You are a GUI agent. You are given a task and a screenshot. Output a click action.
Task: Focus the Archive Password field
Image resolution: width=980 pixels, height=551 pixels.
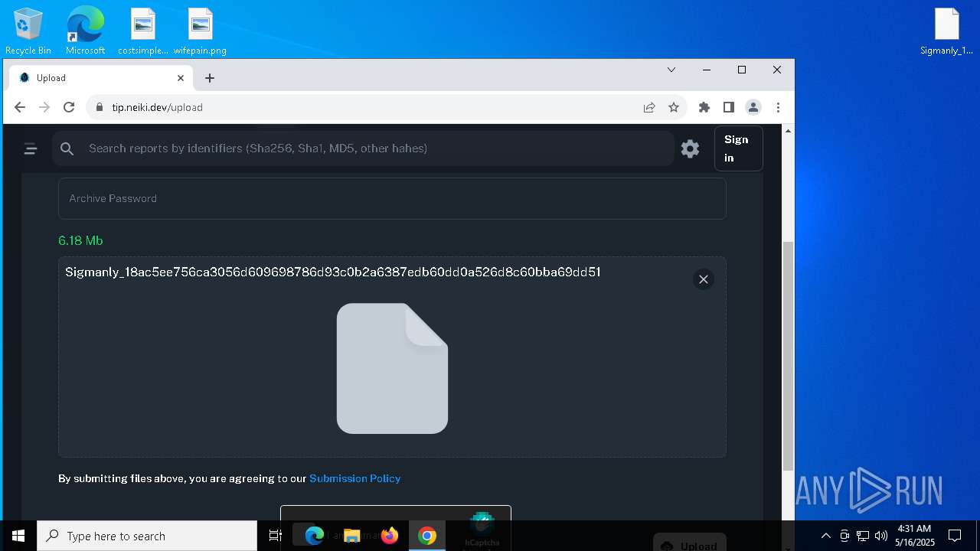pyautogui.click(x=392, y=198)
